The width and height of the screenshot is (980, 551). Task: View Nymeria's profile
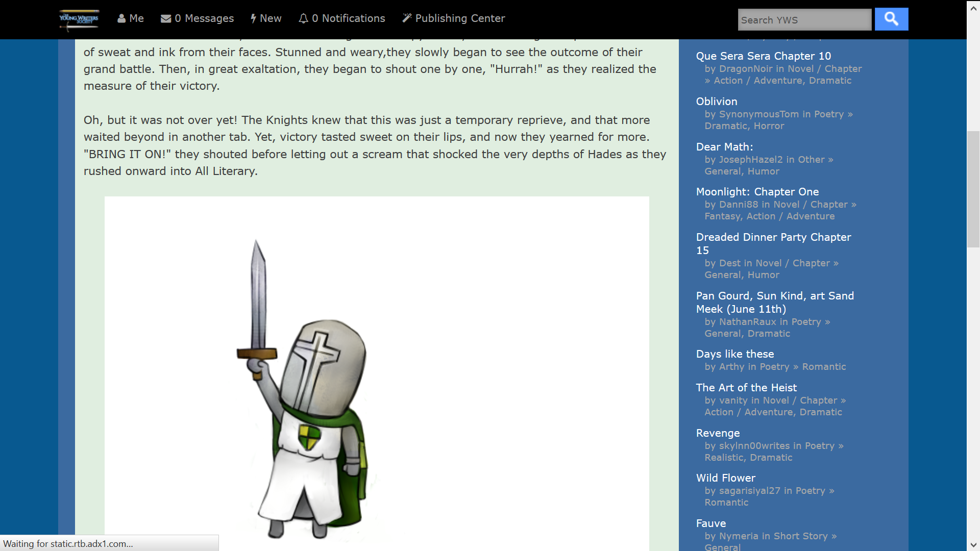[x=739, y=536]
